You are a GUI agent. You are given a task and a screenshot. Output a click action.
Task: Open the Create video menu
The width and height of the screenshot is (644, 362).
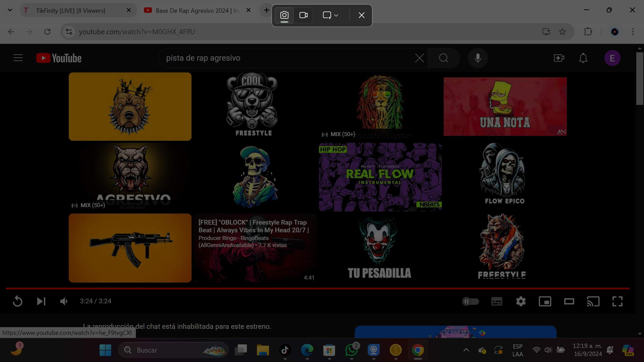pyautogui.click(x=559, y=58)
